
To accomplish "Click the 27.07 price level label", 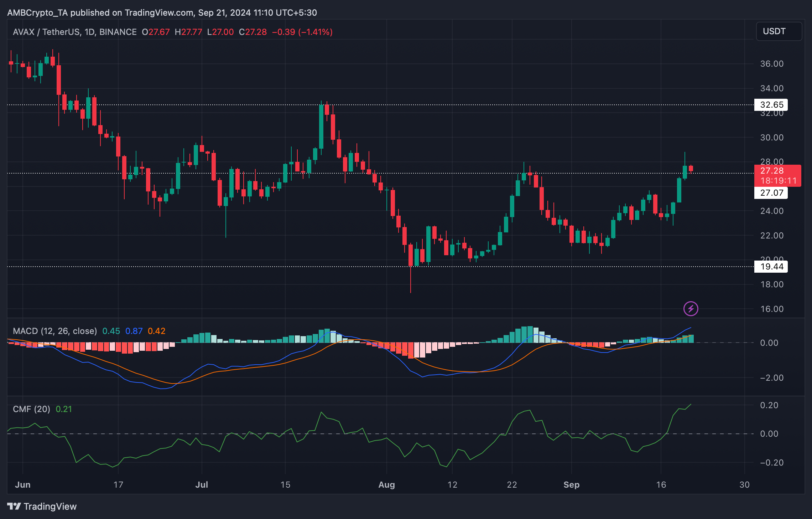I will (x=771, y=193).
